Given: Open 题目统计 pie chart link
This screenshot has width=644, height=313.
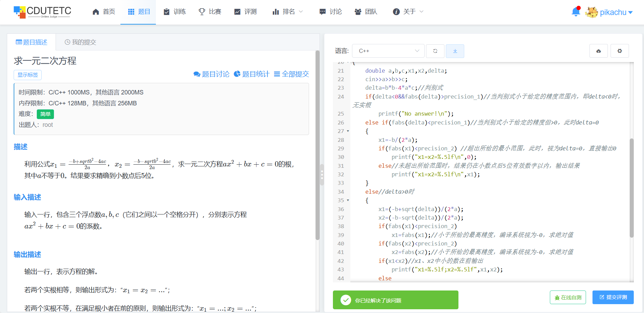Looking at the screenshot, I should pos(252,74).
